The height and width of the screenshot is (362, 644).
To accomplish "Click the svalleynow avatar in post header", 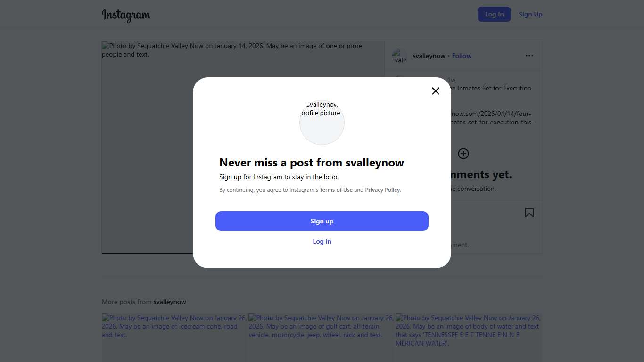I will coord(399,56).
